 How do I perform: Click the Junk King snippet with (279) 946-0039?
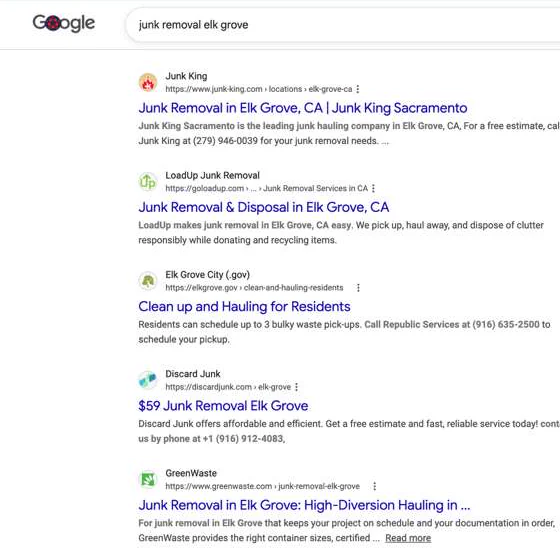point(349,133)
